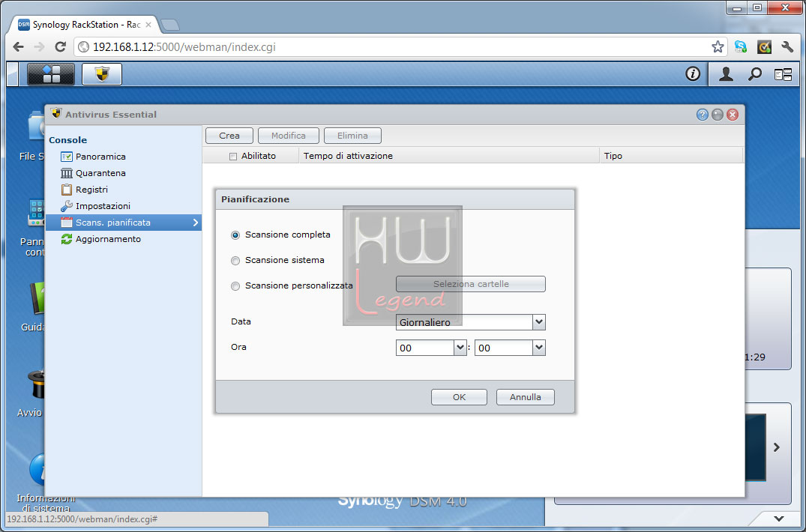The height and width of the screenshot is (532, 806).
Task: Select the Synology RackStation browser tab
Action: 84,25
